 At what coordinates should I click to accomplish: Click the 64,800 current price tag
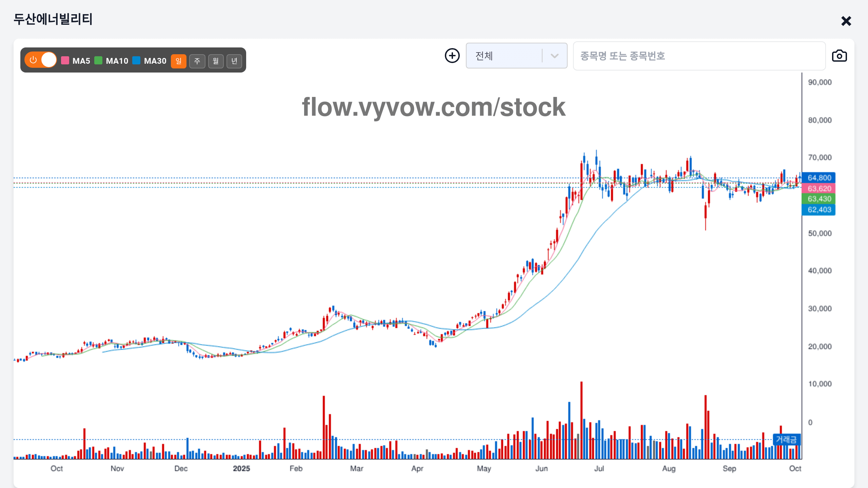point(819,178)
